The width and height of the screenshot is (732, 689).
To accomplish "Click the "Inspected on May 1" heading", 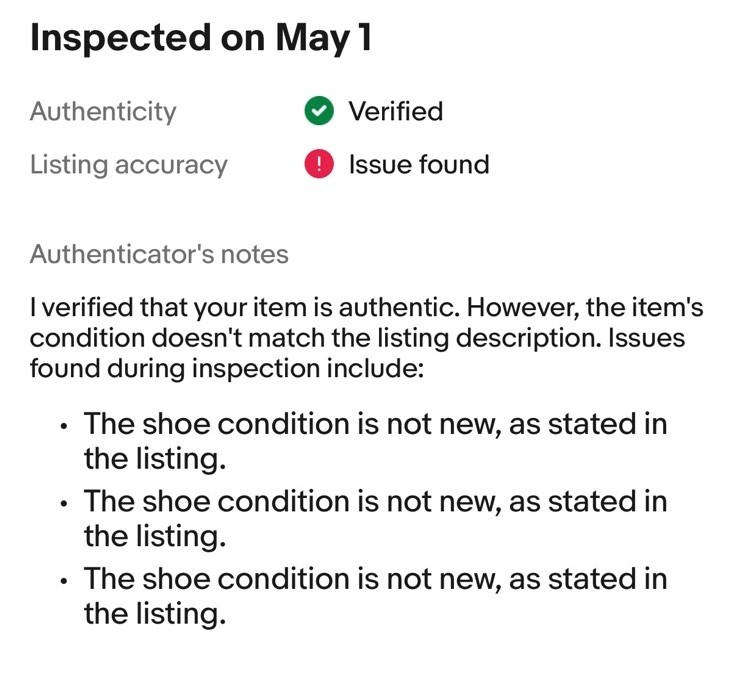I will (x=201, y=38).
